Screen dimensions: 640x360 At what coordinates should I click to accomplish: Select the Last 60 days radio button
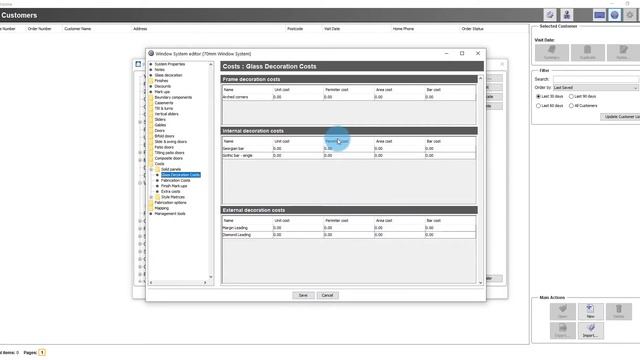click(538, 106)
